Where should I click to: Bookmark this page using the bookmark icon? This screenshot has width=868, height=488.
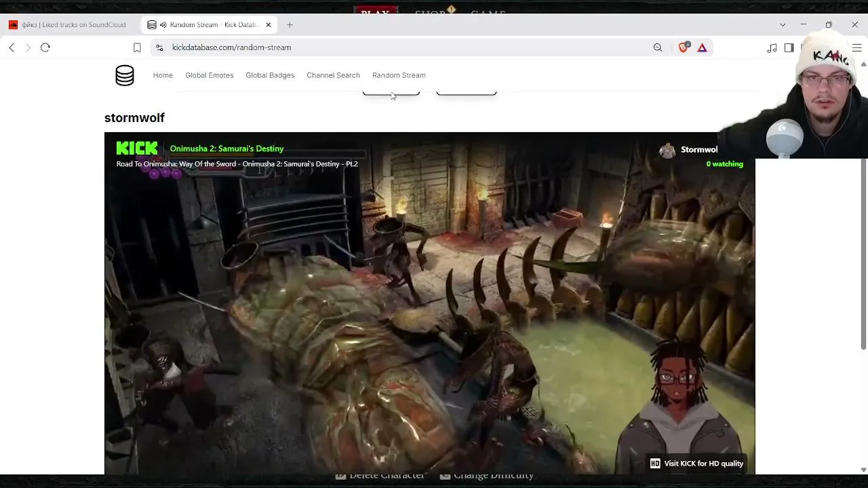click(x=137, y=47)
